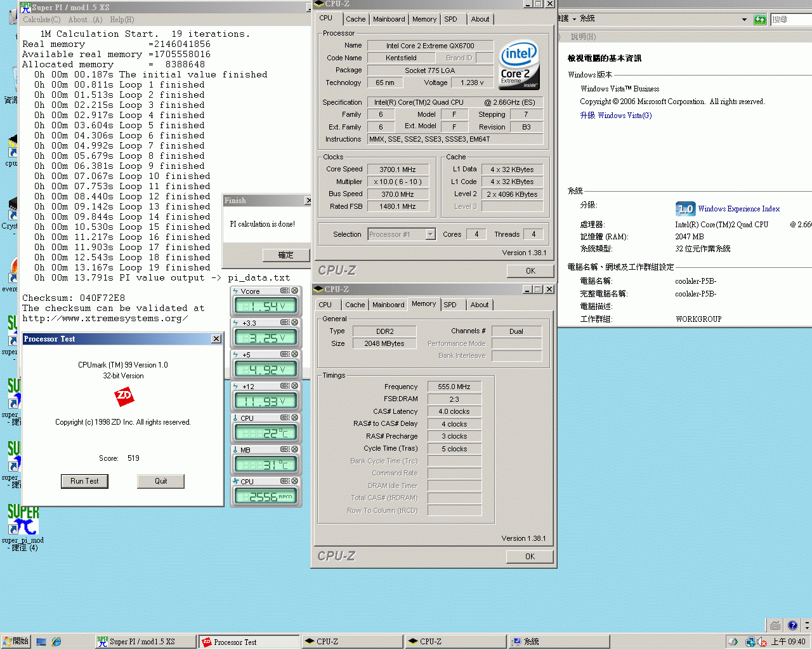Open settings of the +3.3 voltage gadget

coord(285,322)
